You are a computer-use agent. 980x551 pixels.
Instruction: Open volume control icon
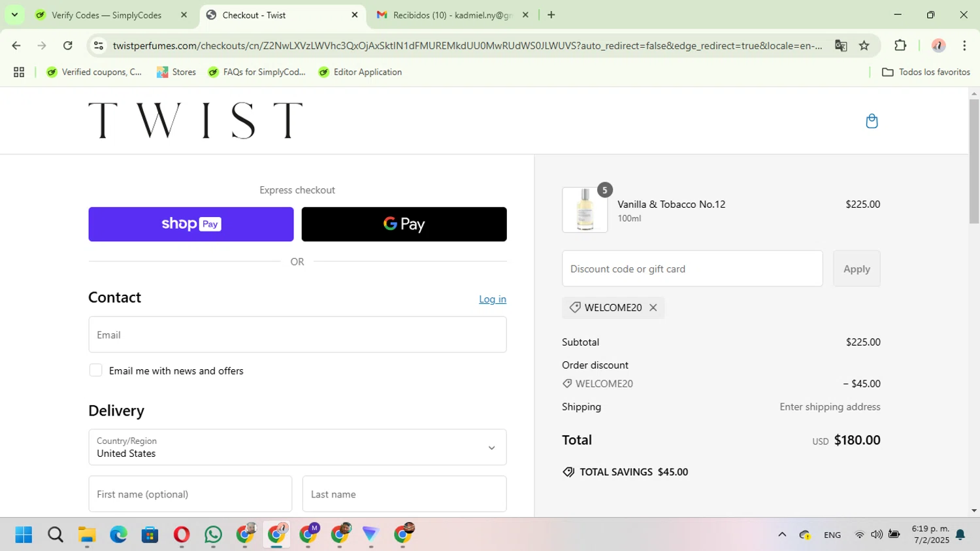877,535
